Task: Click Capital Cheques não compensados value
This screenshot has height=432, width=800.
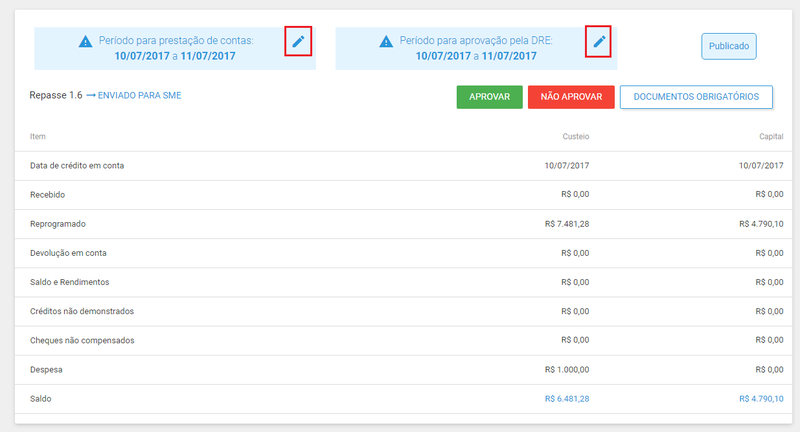Action: [769, 340]
